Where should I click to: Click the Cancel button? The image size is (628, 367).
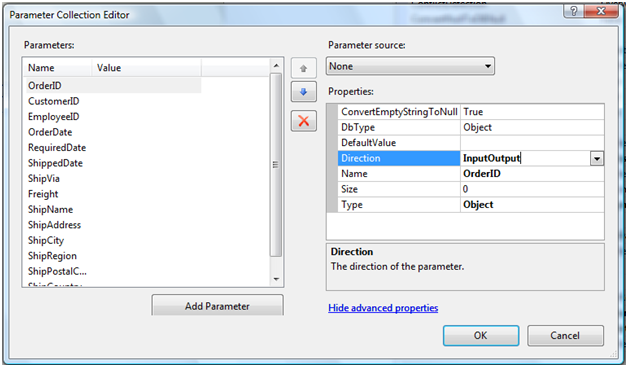pos(565,335)
